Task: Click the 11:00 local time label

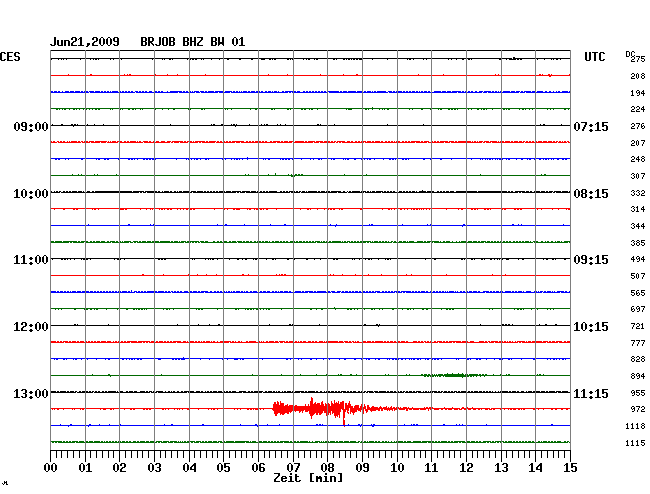Action: point(31,260)
